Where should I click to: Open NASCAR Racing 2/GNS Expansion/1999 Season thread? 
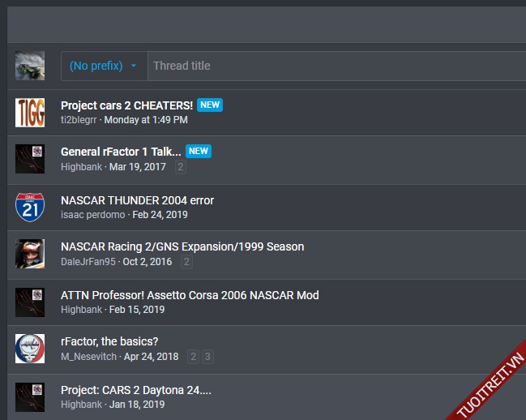click(x=182, y=246)
